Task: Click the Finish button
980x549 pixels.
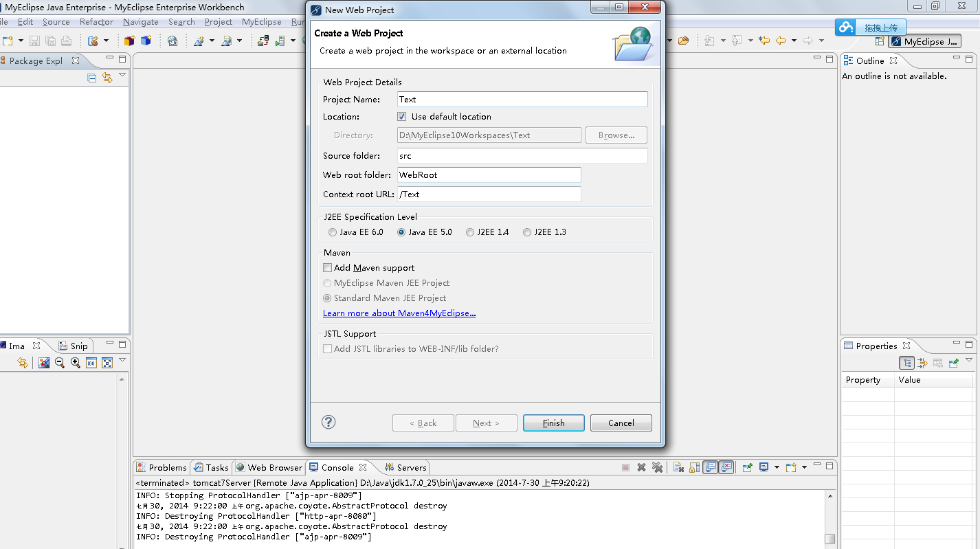Action: (554, 423)
